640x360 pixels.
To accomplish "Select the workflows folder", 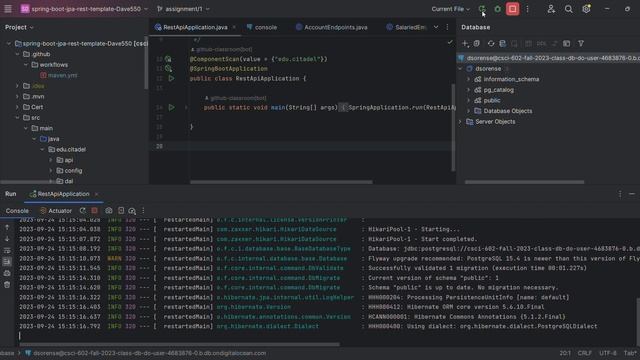I will click(x=50, y=64).
